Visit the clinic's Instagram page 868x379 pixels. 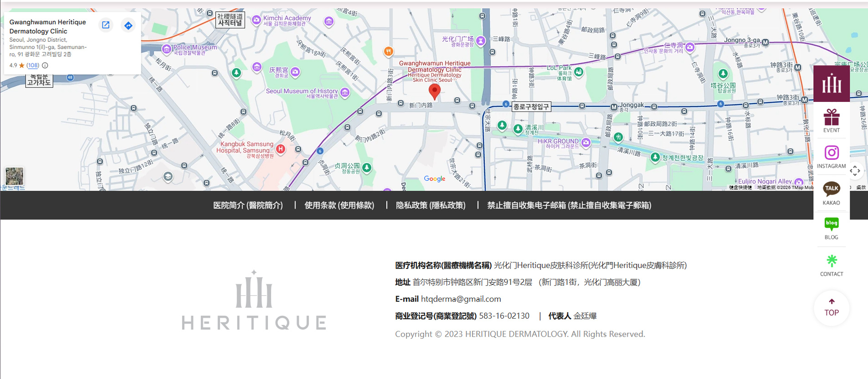[832, 157]
